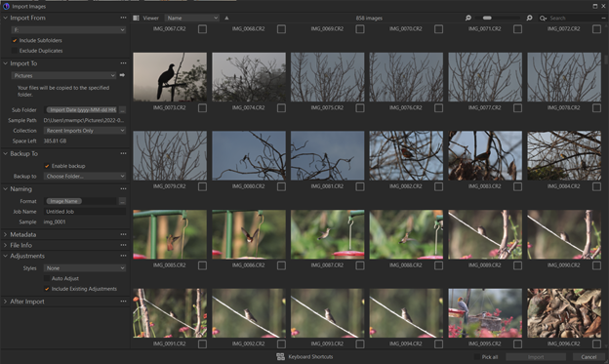This screenshot has width=609, height=364.
Task: Select the IMG_0095 bird feeder thumbnail
Action: click(485, 313)
